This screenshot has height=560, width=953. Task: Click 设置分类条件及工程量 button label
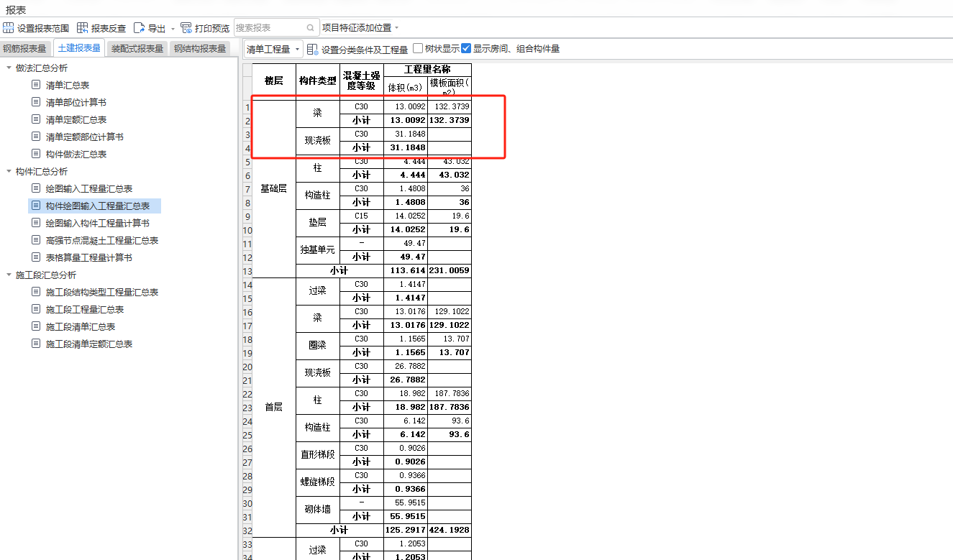[365, 49]
